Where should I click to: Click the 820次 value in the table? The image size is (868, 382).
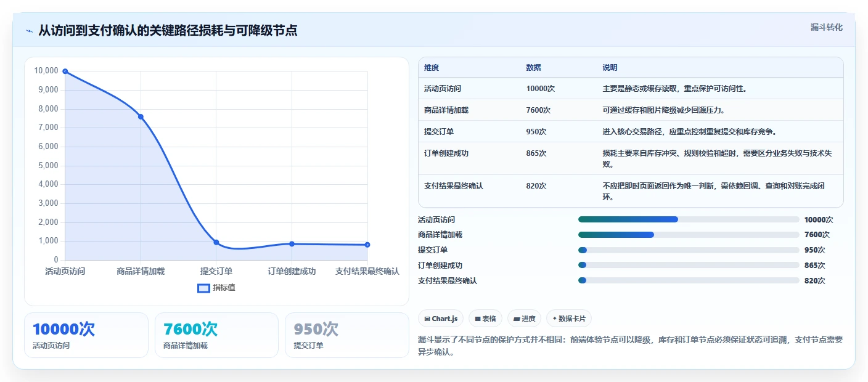click(x=536, y=185)
